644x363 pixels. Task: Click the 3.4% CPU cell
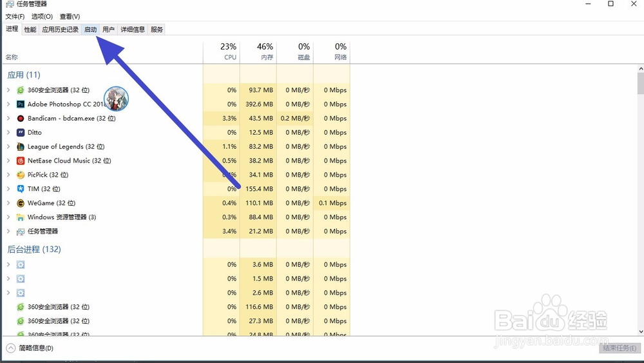(x=222, y=231)
